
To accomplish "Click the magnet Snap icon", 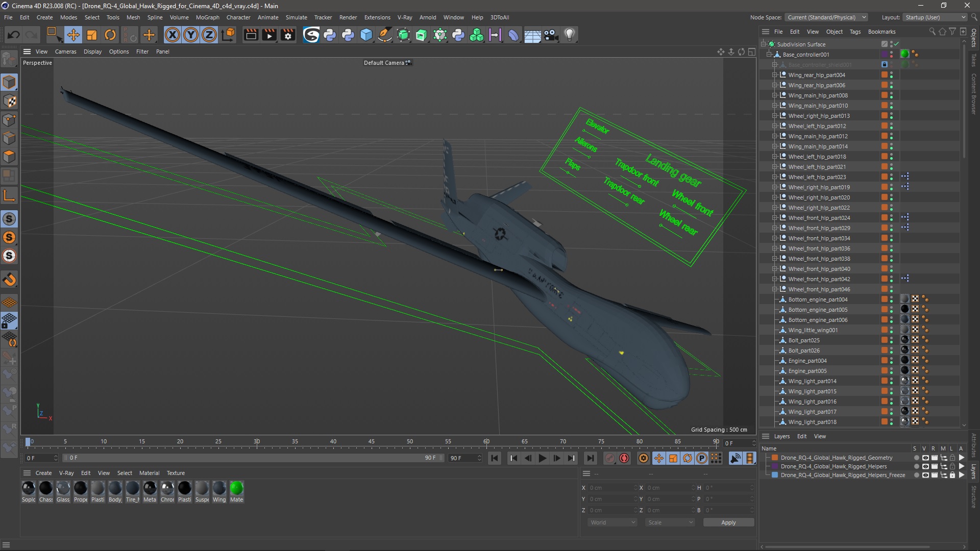I will point(9,280).
